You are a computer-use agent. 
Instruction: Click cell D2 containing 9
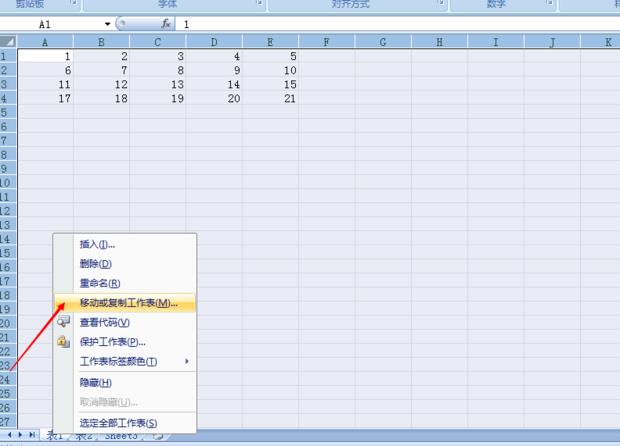tap(214, 70)
